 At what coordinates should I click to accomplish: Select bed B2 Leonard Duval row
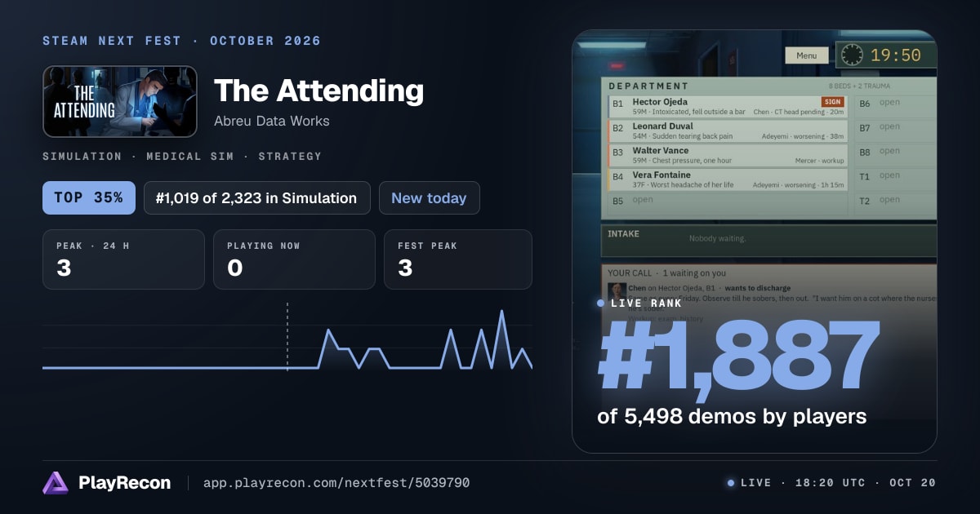728,131
